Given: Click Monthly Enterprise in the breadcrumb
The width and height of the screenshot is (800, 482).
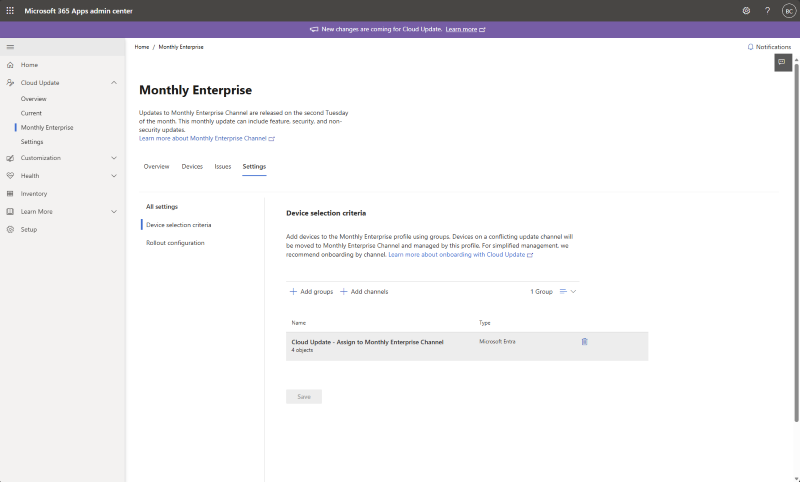Looking at the screenshot, I should click(x=181, y=47).
